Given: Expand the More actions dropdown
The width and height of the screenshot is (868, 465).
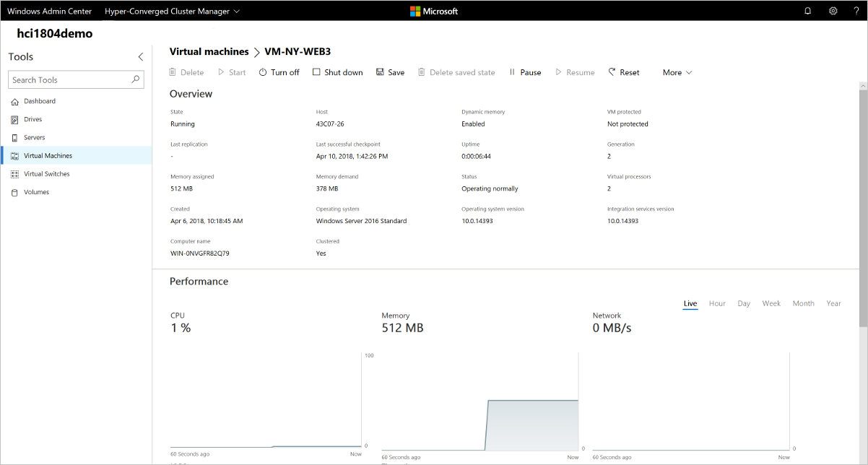Looking at the screenshot, I should click(677, 72).
